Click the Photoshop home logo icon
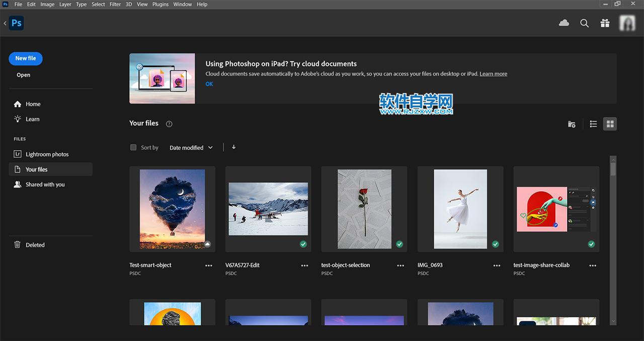644x341 pixels. coord(17,23)
